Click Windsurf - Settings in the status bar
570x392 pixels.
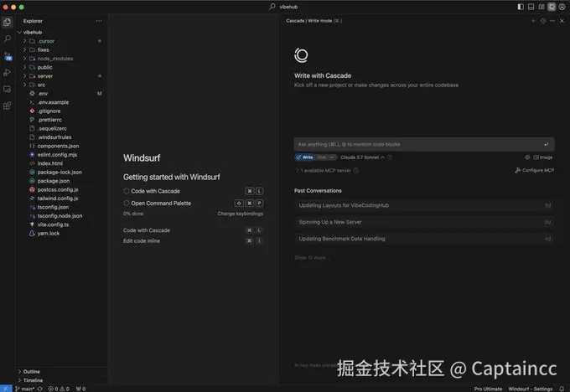pos(531,389)
